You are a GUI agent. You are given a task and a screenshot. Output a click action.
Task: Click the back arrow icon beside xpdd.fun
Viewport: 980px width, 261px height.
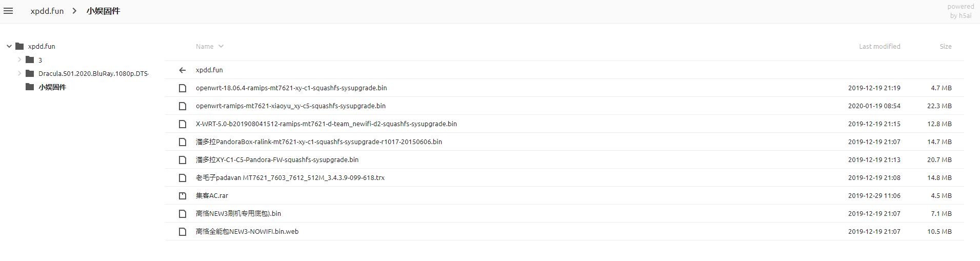pyautogui.click(x=182, y=70)
